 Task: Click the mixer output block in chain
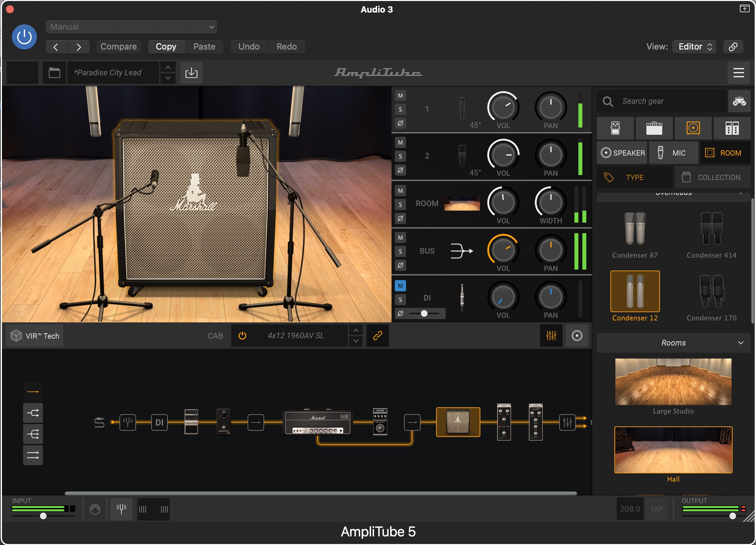[x=567, y=422]
